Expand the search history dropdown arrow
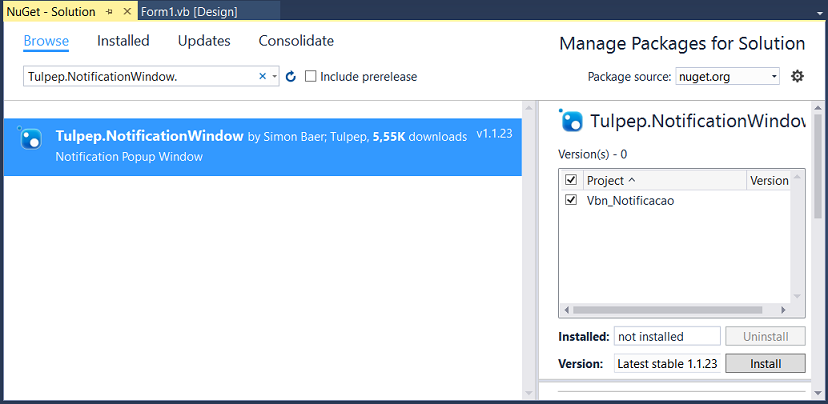 [275, 77]
